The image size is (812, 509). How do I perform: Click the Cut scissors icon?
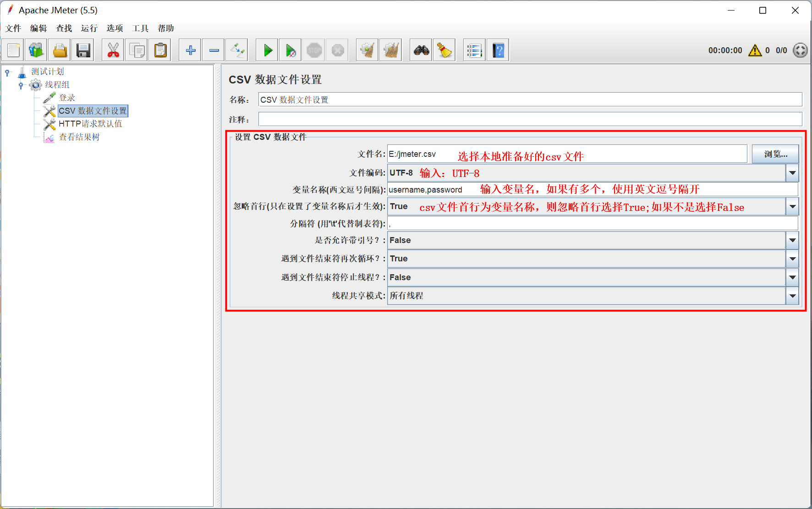point(113,50)
